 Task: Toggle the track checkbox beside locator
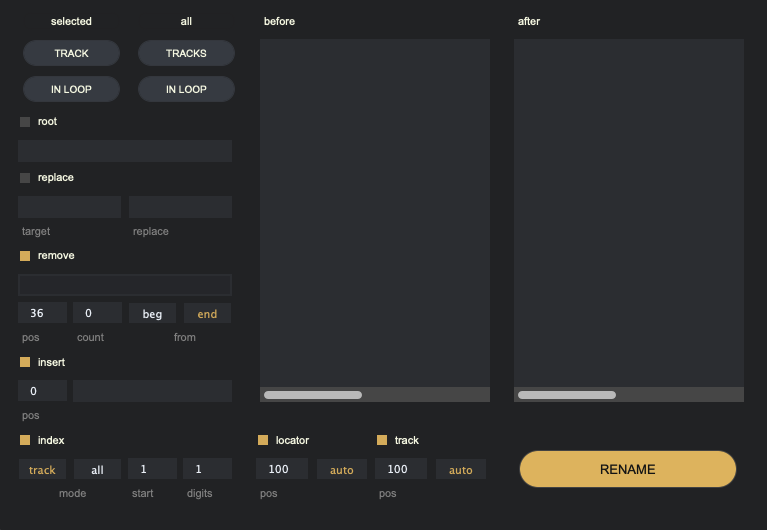click(x=382, y=440)
